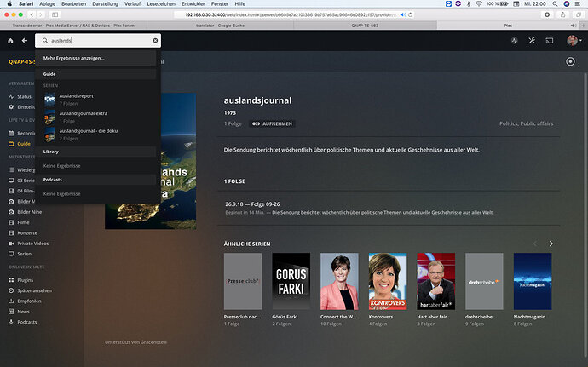
Task: Open Wiedergabelisten playlist sidebar item
Action: pos(21,169)
